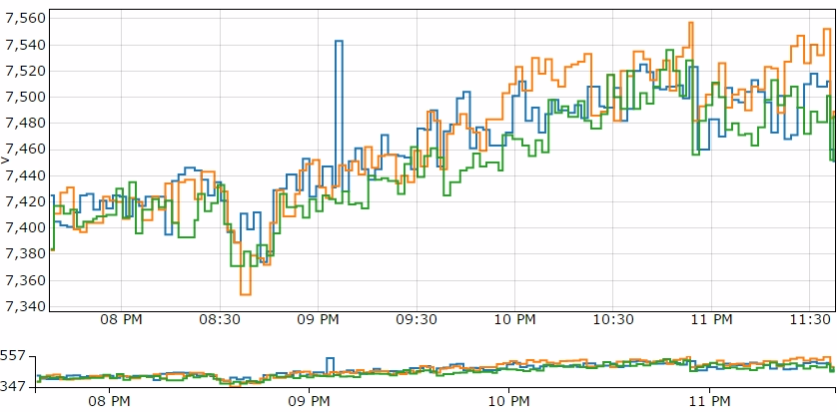Select the 10 PM label on main axis
Screen dimensions: 837x412
click(x=515, y=320)
